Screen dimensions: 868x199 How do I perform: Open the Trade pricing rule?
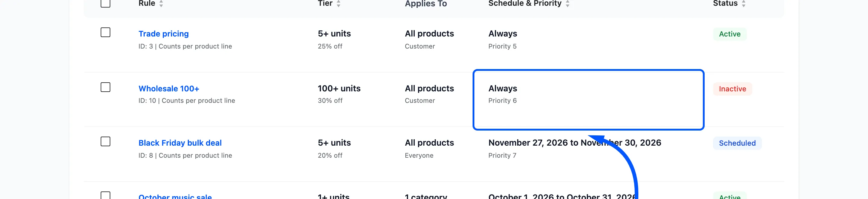click(x=163, y=34)
